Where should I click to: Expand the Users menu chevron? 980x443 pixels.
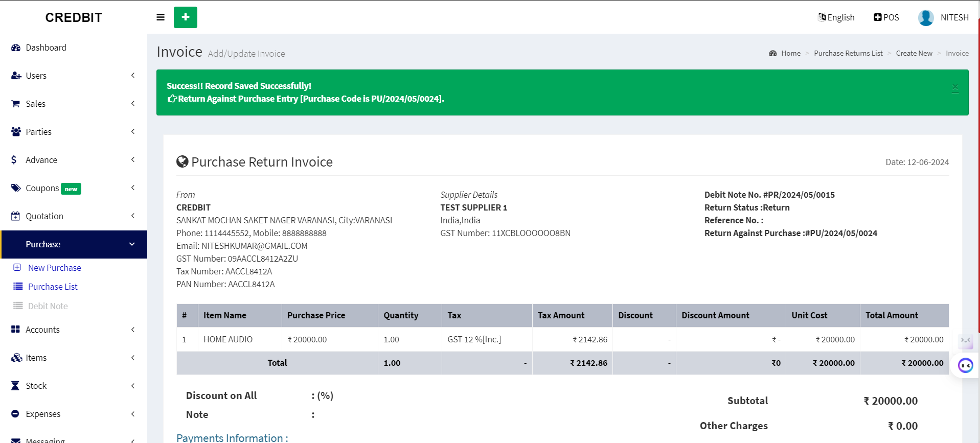pyautogui.click(x=133, y=76)
